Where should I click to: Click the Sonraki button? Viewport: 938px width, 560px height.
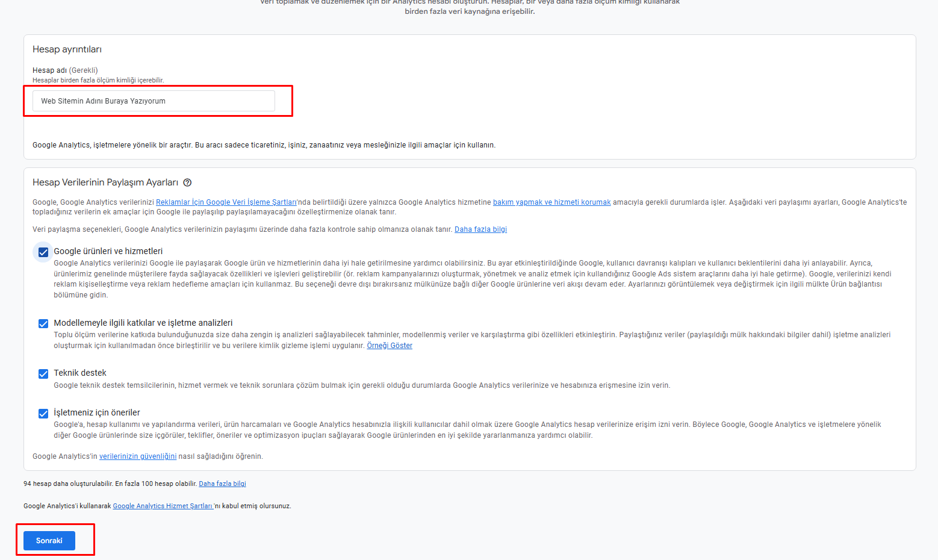pyautogui.click(x=49, y=541)
